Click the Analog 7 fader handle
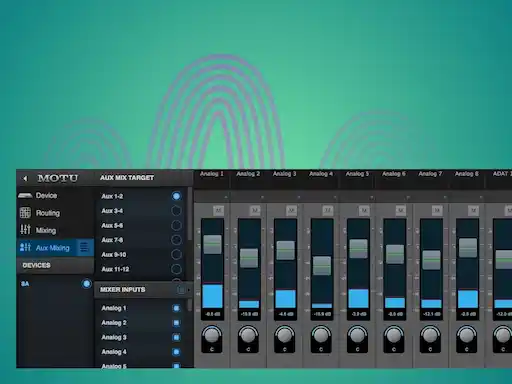This screenshot has width=512, height=384. coord(431,260)
